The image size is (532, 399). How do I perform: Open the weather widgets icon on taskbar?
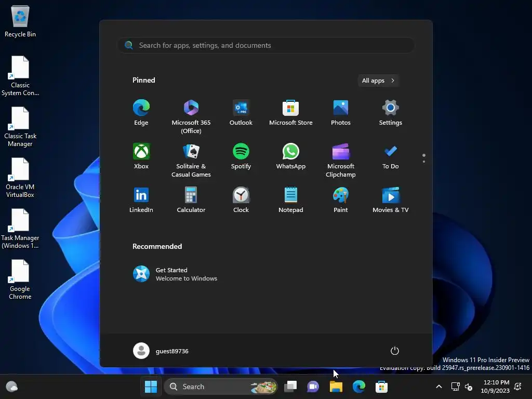pyautogui.click(x=12, y=387)
